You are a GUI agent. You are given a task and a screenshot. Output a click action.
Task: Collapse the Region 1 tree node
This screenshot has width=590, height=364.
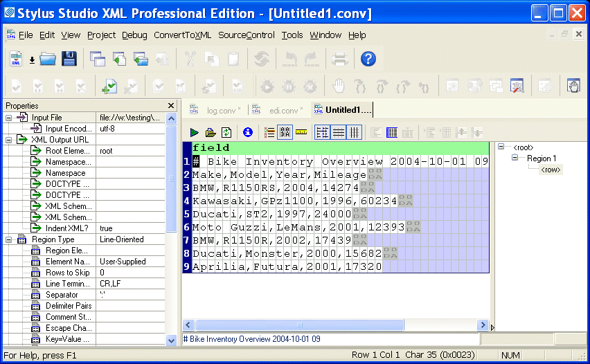[515, 158]
